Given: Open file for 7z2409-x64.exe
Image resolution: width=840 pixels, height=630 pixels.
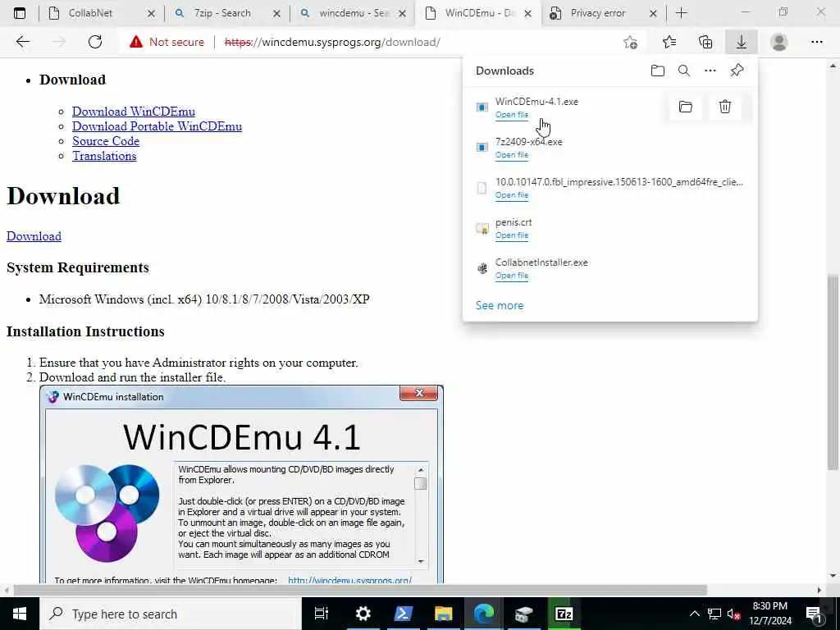Looking at the screenshot, I should coord(512,155).
